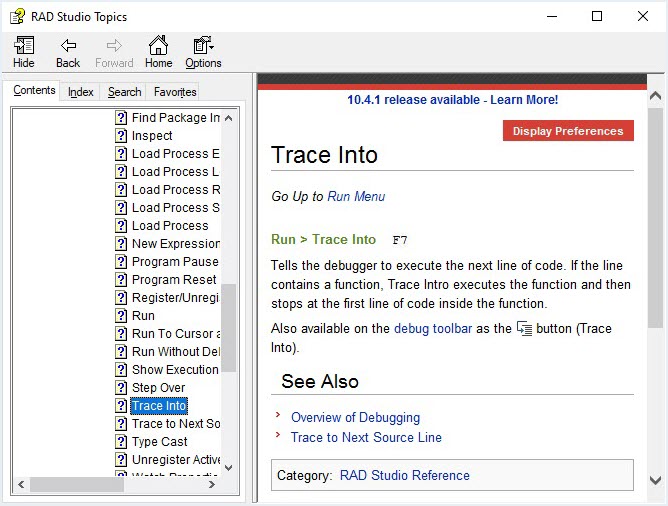Click the topic icon beside Show Execution
This screenshot has height=506, width=668.
(121, 370)
